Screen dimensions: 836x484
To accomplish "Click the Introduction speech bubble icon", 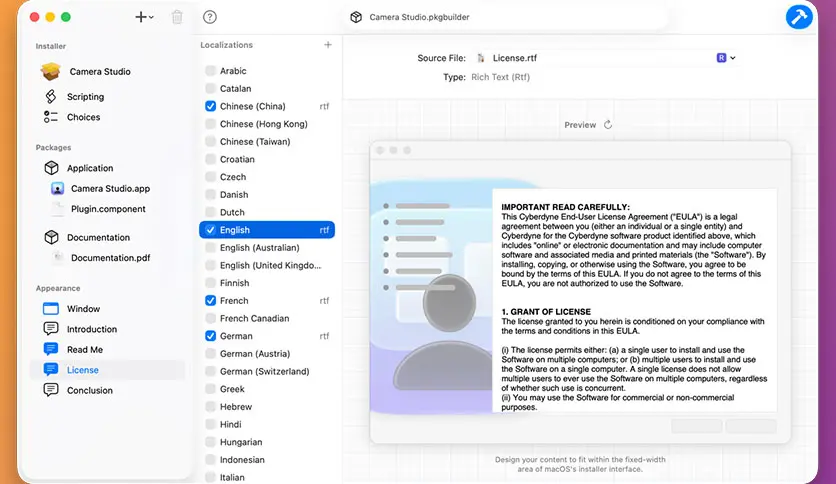I will (51, 329).
